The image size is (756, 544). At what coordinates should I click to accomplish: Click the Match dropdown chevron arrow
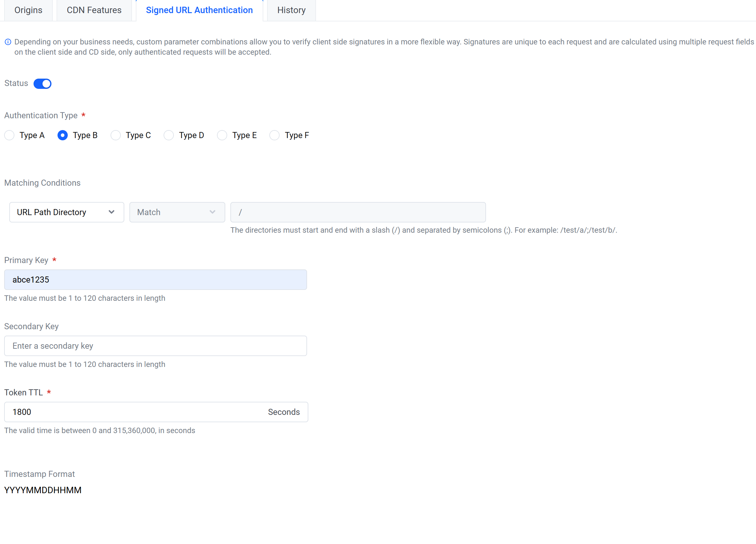(212, 212)
